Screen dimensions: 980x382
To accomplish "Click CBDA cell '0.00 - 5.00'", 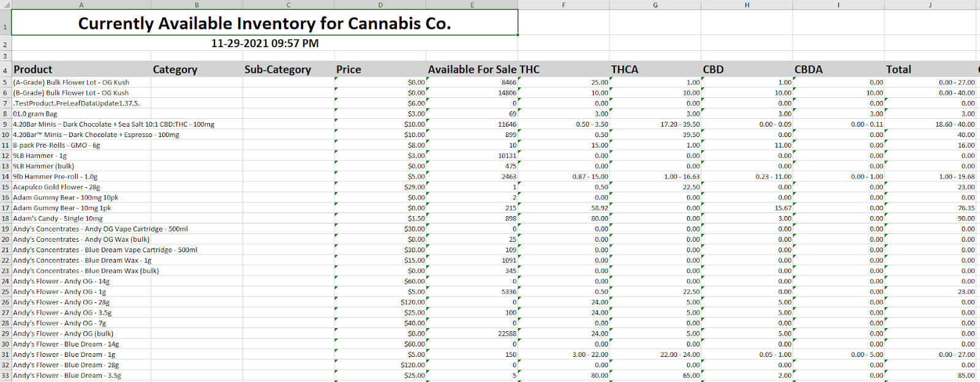I will pos(839,354).
